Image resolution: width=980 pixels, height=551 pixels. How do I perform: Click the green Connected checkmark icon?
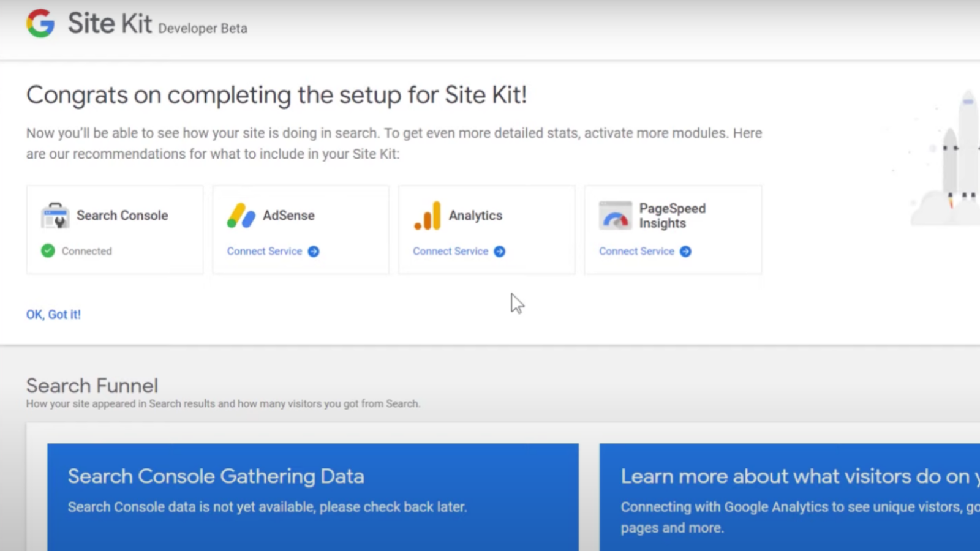pos(48,251)
